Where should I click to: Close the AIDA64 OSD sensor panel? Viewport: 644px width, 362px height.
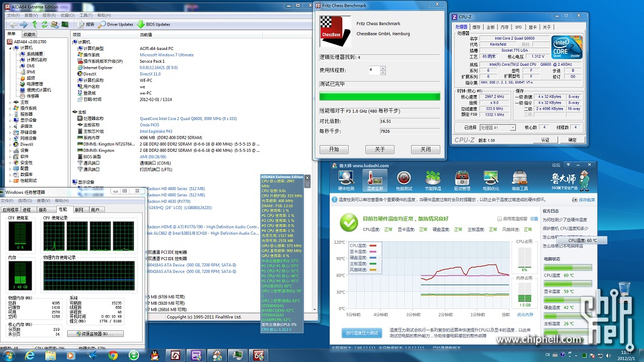(x=307, y=178)
